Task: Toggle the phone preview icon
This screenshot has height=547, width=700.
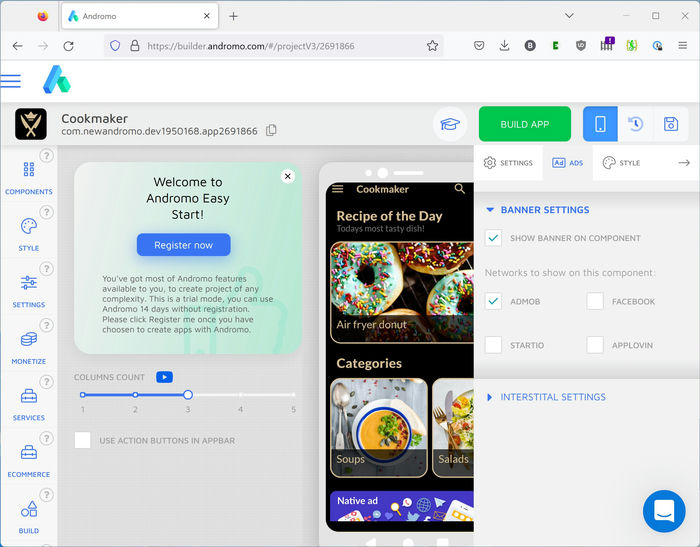Action: (600, 124)
